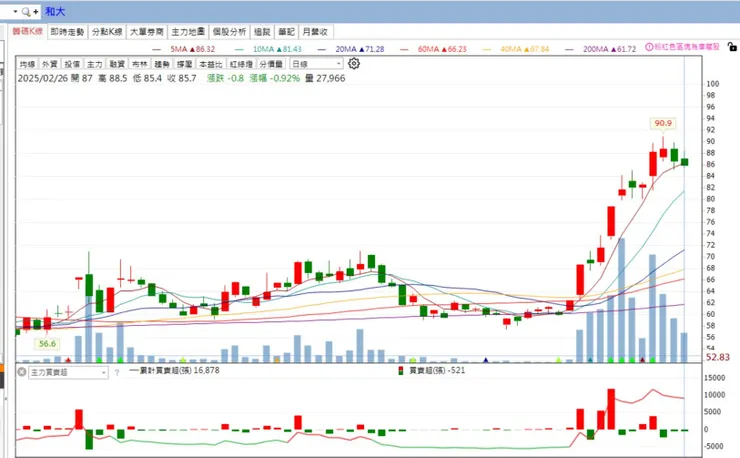Open the 日線 period dropdown

point(316,64)
